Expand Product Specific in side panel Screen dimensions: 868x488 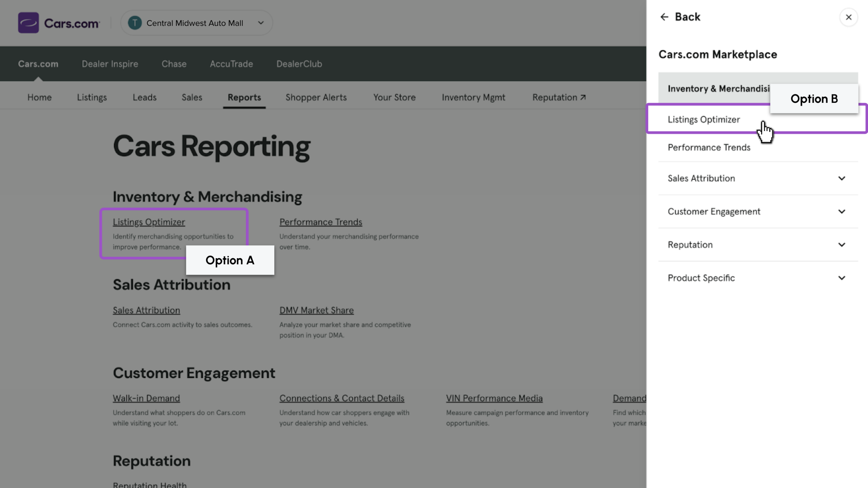pos(758,278)
